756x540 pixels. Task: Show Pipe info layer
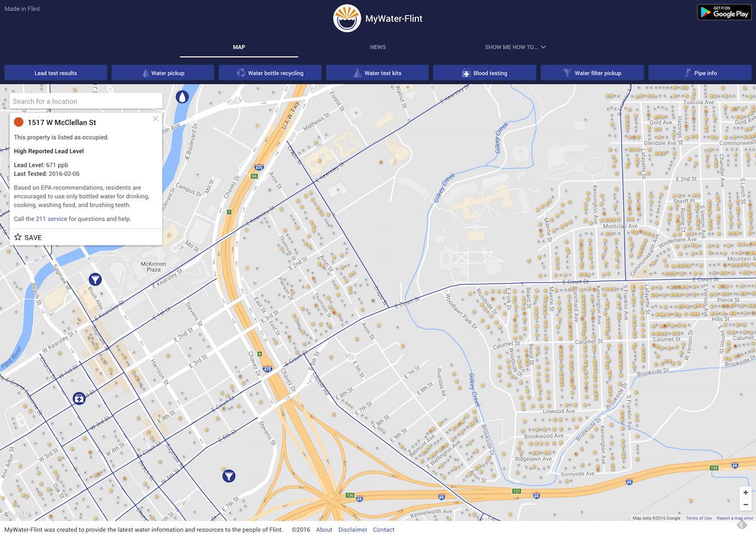700,73
